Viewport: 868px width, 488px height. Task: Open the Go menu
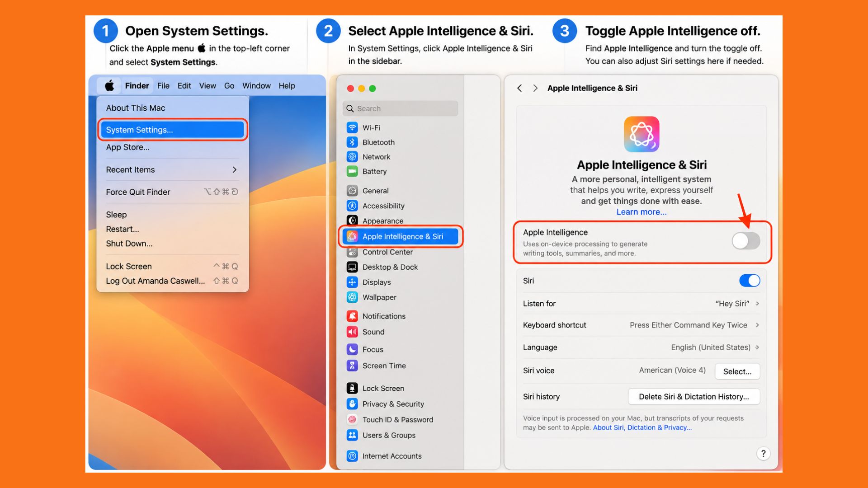pyautogui.click(x=229, y=85)
